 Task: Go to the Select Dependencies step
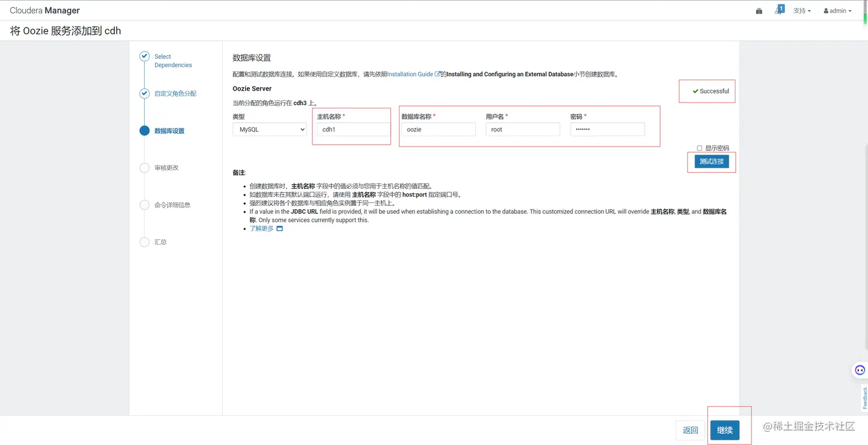coord(173,61)
